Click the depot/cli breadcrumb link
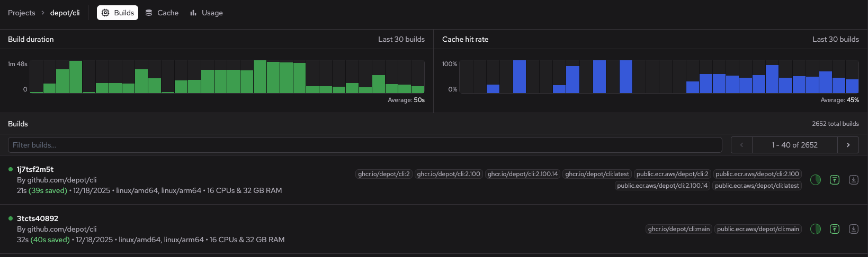 point(65,13)
